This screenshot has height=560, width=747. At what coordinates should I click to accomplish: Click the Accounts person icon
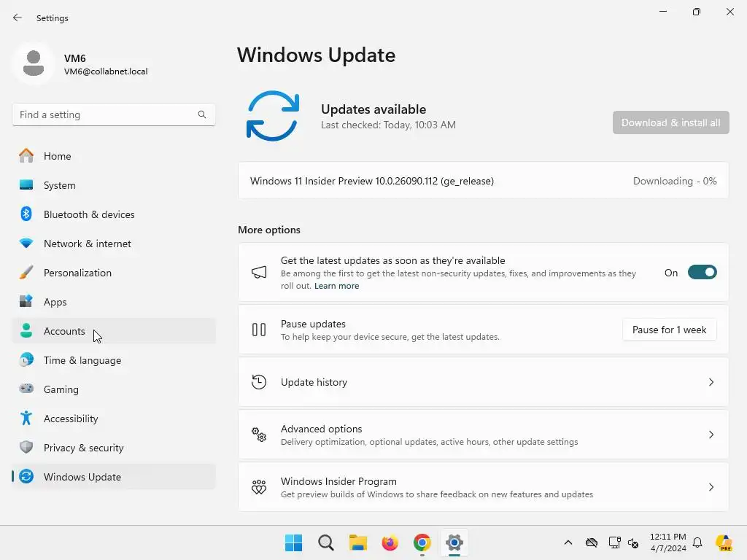tap(26, 330)
